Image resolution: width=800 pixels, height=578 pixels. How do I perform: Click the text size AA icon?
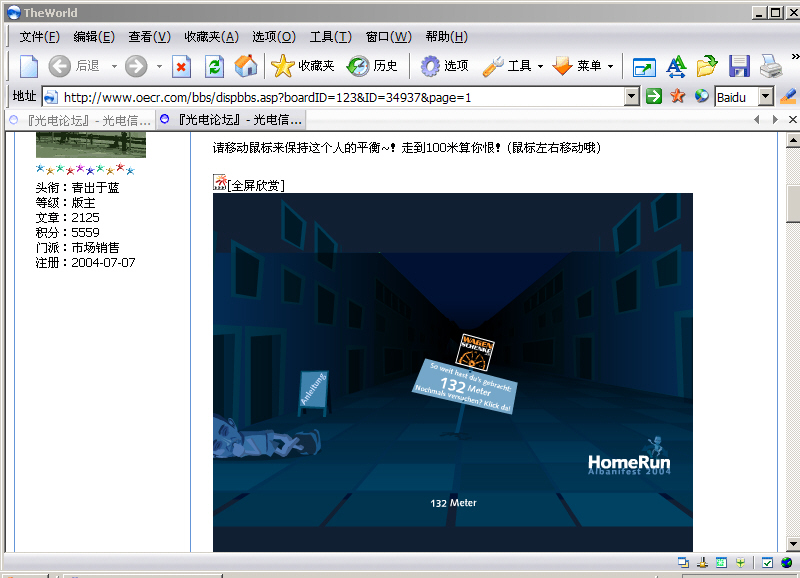click(676, 66)
